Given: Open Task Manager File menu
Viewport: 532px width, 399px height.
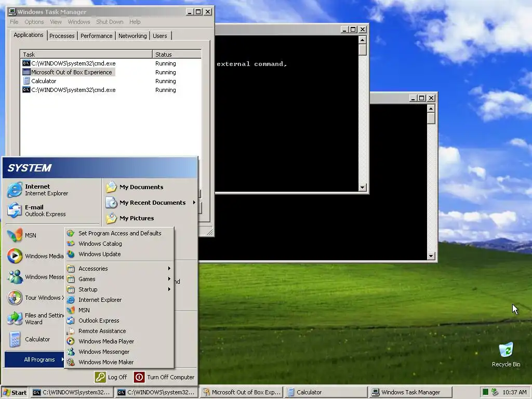Looking at the screenshot, I should coord(14,22).
